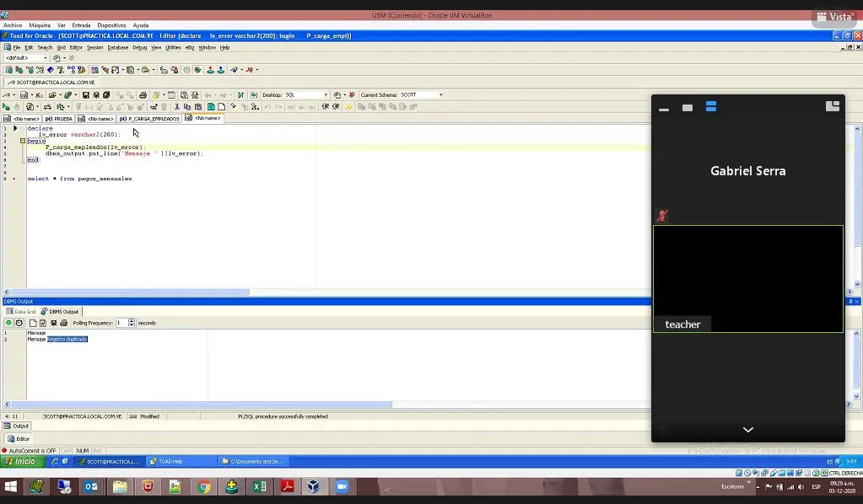Click the SCOTT@PRACTICA.LOCAL.COM.VE connection tab
Viewport: 863px width, 504px height.
[x=51, y=83]
